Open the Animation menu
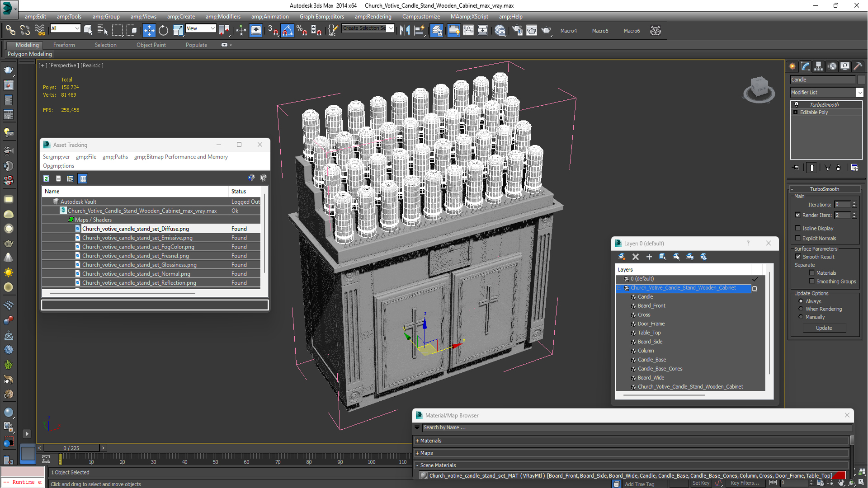The image size is (868, 488). pos(270,17)
